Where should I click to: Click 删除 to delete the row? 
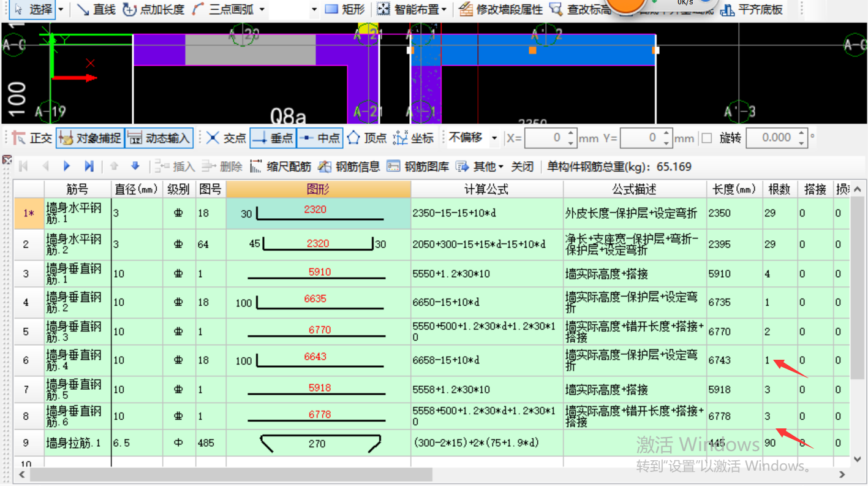pos(222,166)
